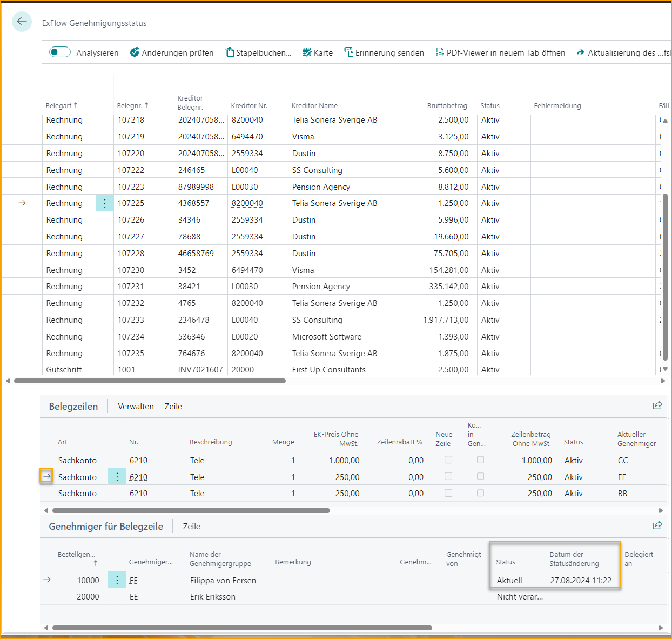Check Neue Zeile for the first Sachkonto row
The image size is (672, 639).
point(448,459)
